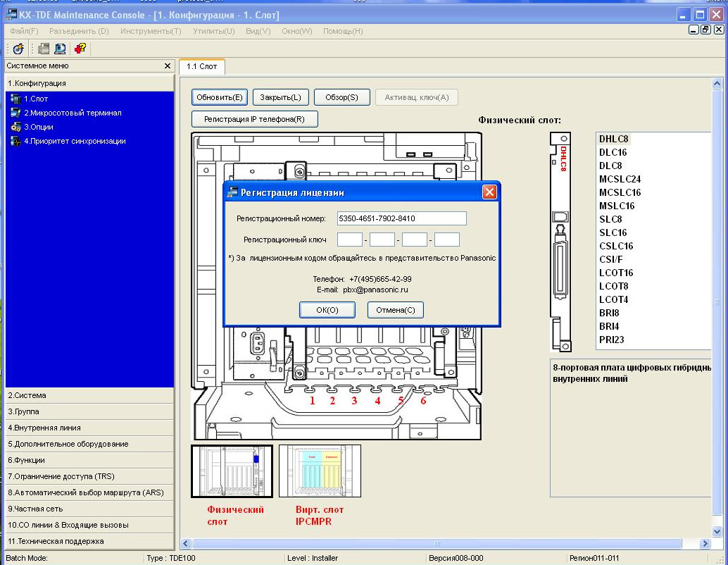Screen dimensions: 728x565
Task: Select PRI23 in the card list
Action: [x=611, y=340]
